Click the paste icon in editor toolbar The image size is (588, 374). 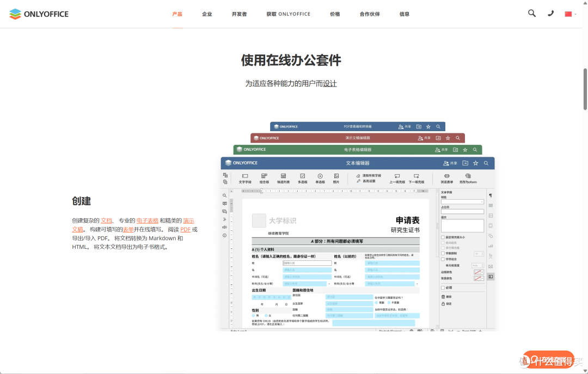pos(225,182)
